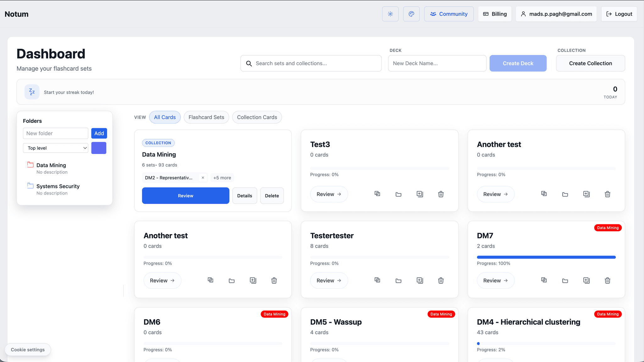This screenshot has width=644, height=362.
Task: Click the Data Mining tag on DM5 - Wassup
Action: pyautogui.click(x=441, y=314)
